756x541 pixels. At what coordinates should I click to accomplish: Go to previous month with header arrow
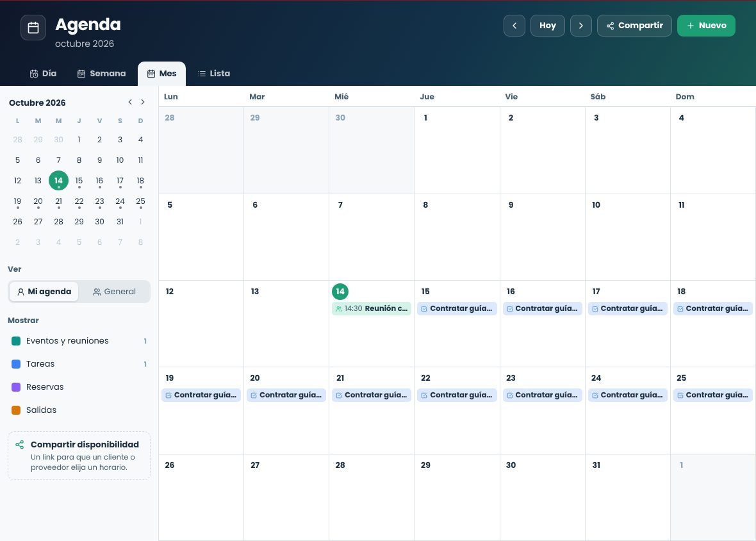(514, 26)
